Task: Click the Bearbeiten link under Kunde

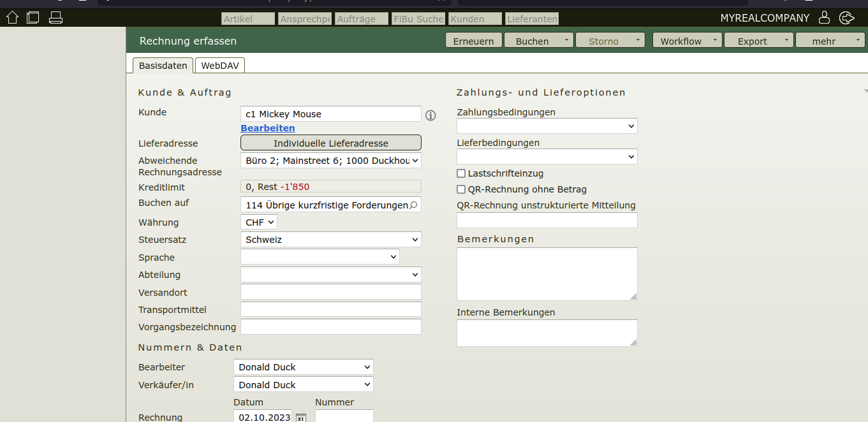Action: (267, 128)
